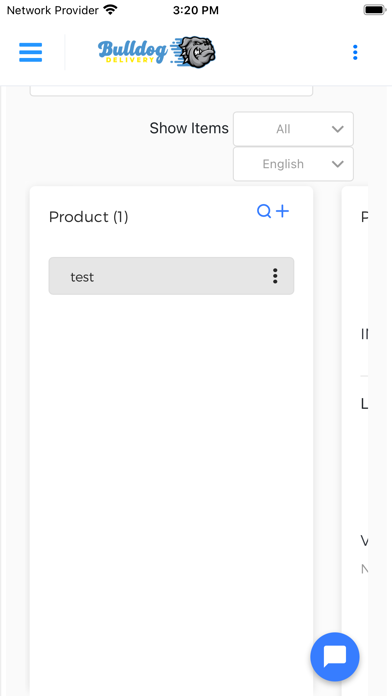Click the chevron arrow beside English
Viewport: 392px width, 696px height.
[338, 164]
